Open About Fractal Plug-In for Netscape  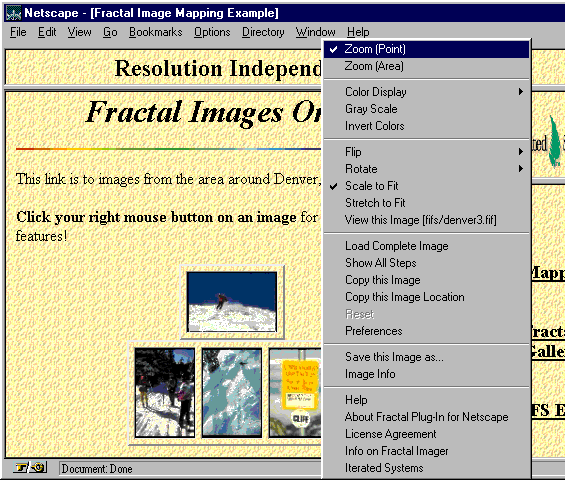pos(427,417)
